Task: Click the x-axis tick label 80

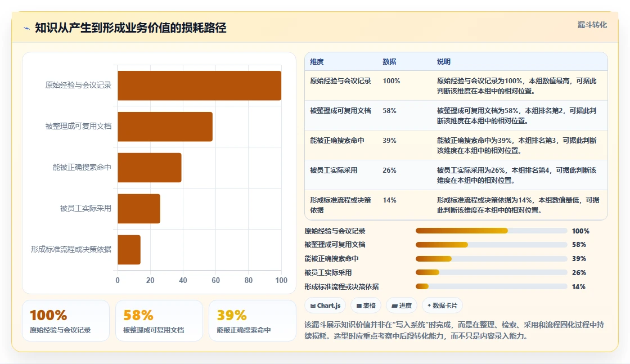Action: 248,280
